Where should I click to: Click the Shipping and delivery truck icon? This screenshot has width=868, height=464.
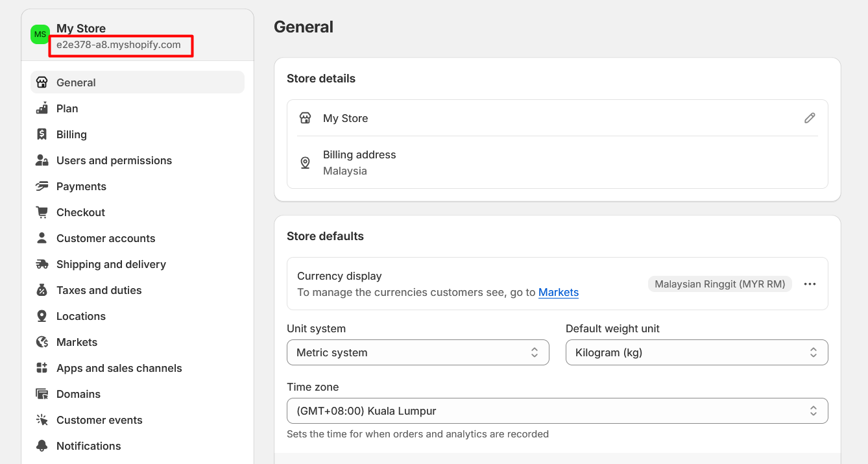42,264
